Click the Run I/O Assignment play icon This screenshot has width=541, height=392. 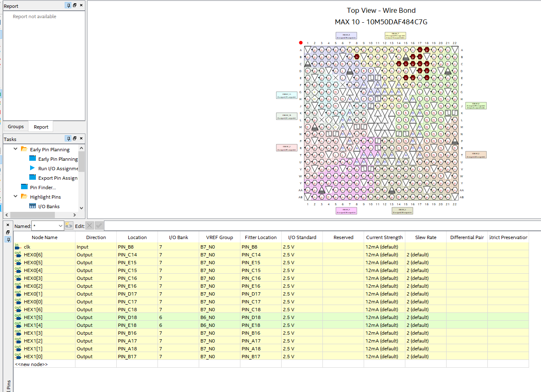[32, 168]
